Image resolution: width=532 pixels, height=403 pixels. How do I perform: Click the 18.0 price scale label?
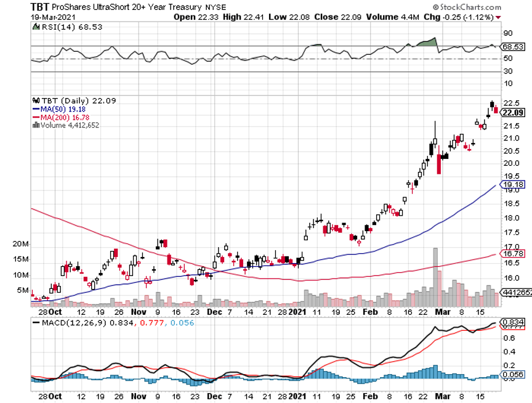point(511,218)
